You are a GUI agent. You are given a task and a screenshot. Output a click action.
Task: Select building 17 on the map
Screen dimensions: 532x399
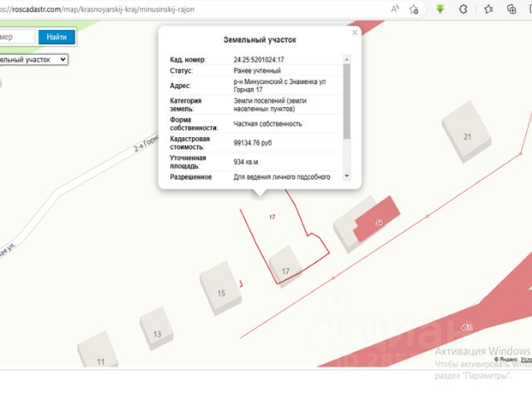click(x=285, y=266)
